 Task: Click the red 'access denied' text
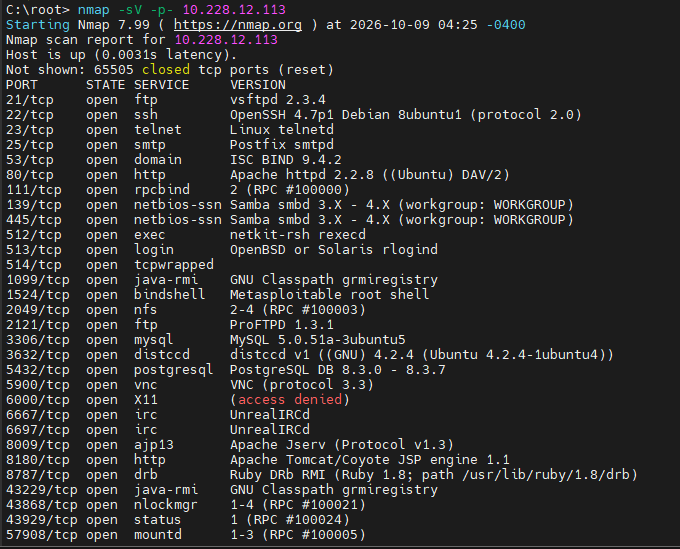pos(290,400)
